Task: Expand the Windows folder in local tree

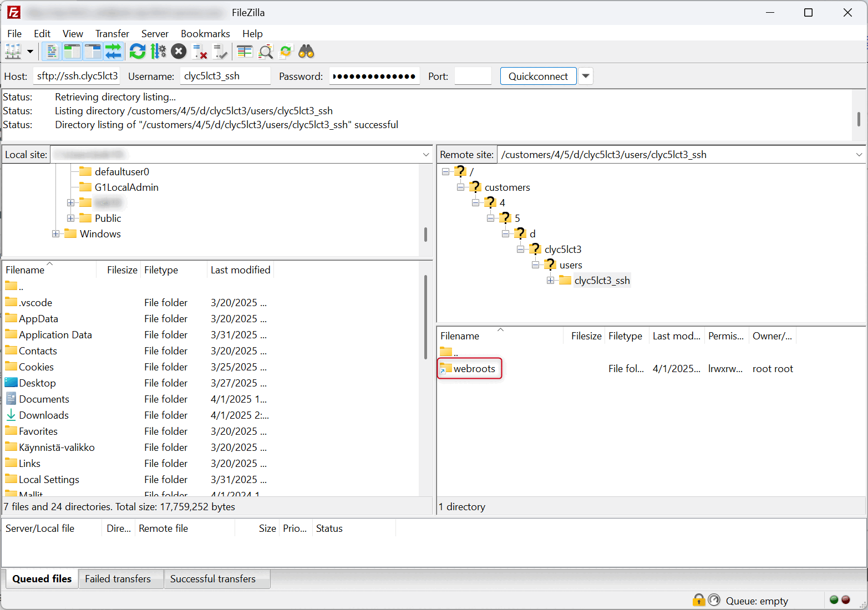Action: click(56, 234)
